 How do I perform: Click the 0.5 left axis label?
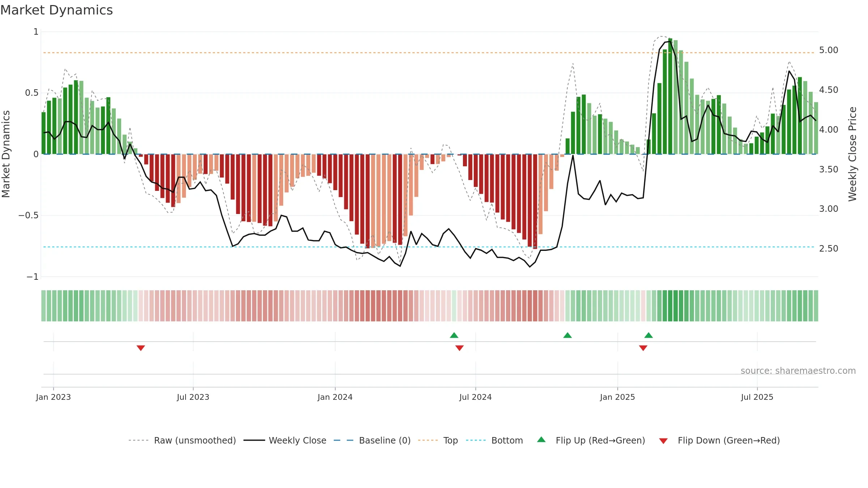coord(32,93)
